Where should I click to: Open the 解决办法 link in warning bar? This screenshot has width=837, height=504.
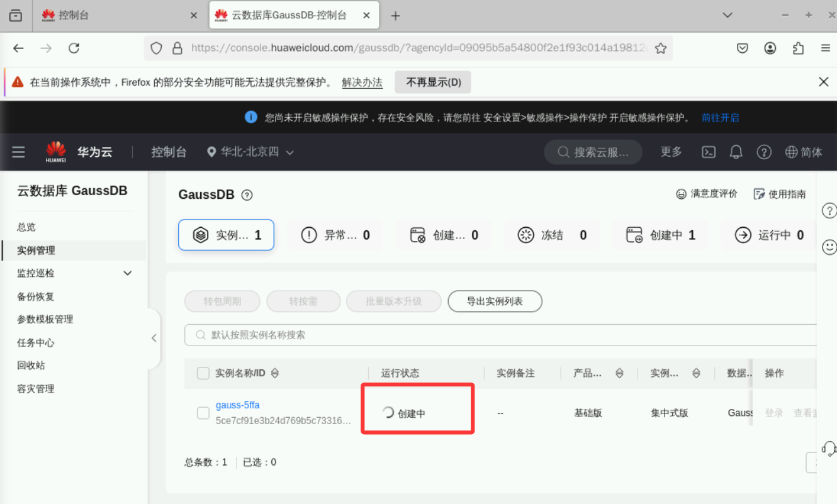[362, 82]
